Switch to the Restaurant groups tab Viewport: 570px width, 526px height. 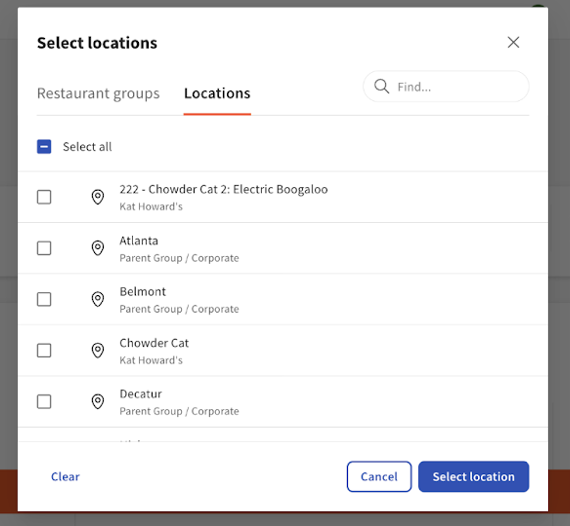tap(98, 93)
